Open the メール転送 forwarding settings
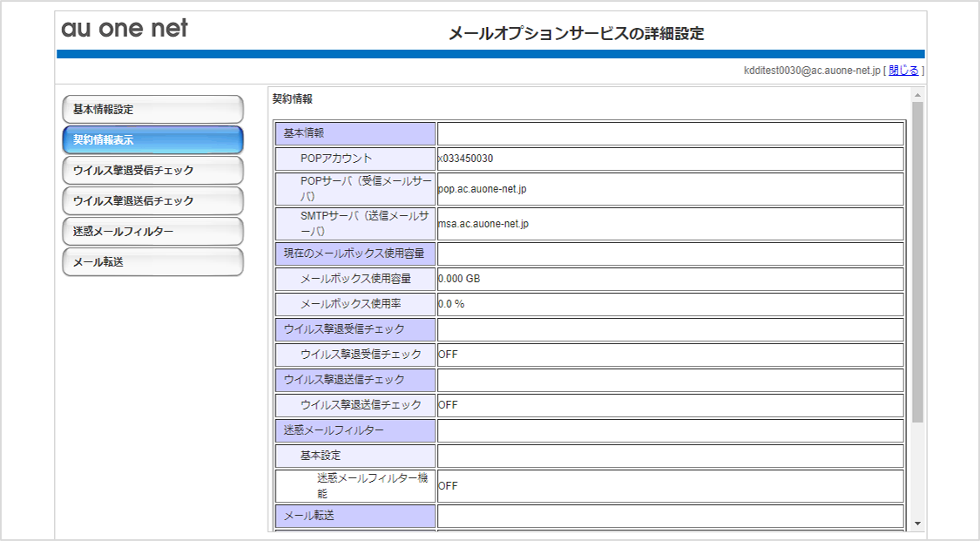The height and width of the screenshot is (541, 980). tap(152, 260)
